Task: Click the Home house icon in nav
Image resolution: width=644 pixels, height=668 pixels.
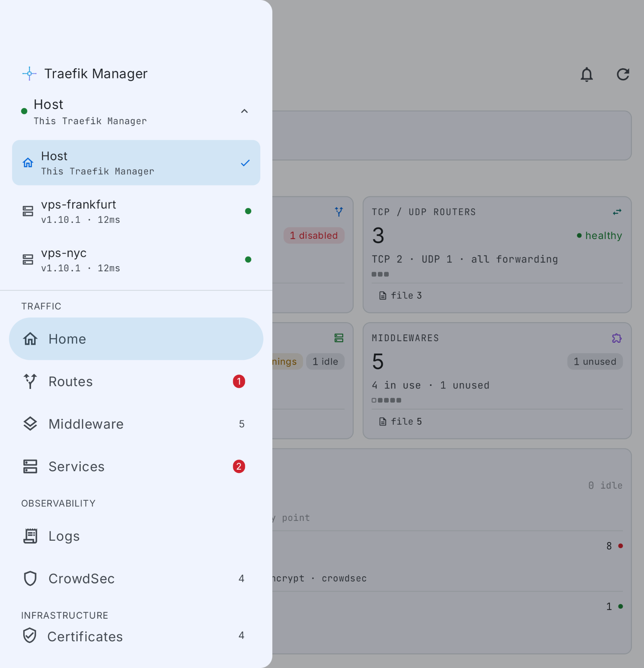Action: (30, 339)
